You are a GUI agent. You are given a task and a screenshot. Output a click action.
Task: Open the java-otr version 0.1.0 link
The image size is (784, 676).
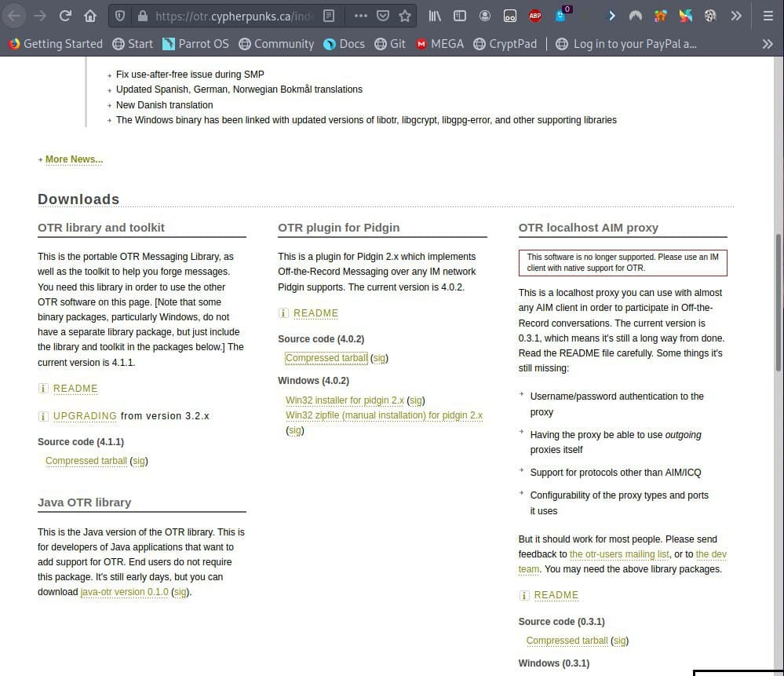tap(124, 592)
